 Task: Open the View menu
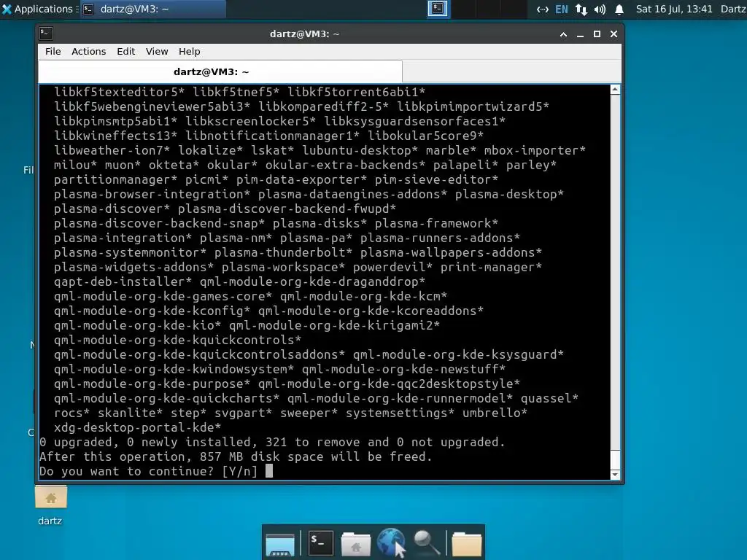pos(157,52)
